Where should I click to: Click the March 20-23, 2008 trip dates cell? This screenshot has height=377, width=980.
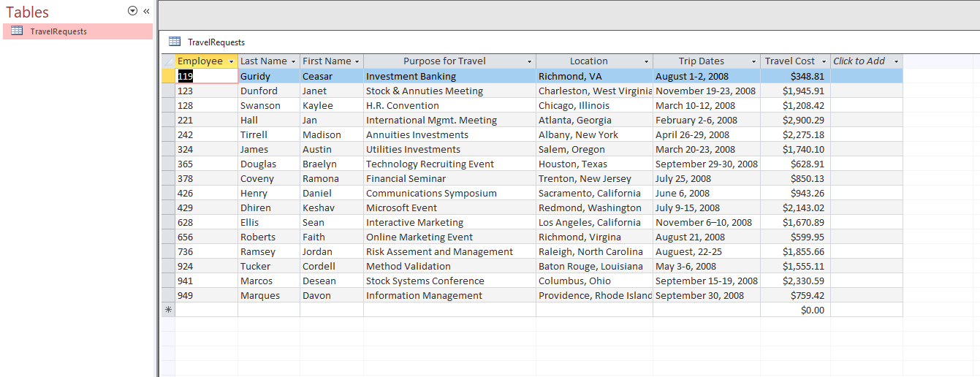tap(707, 149)
